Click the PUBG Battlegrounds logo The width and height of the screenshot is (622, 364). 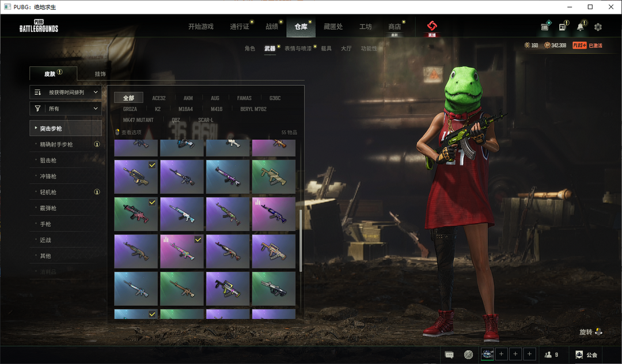(x=39, y=26)
